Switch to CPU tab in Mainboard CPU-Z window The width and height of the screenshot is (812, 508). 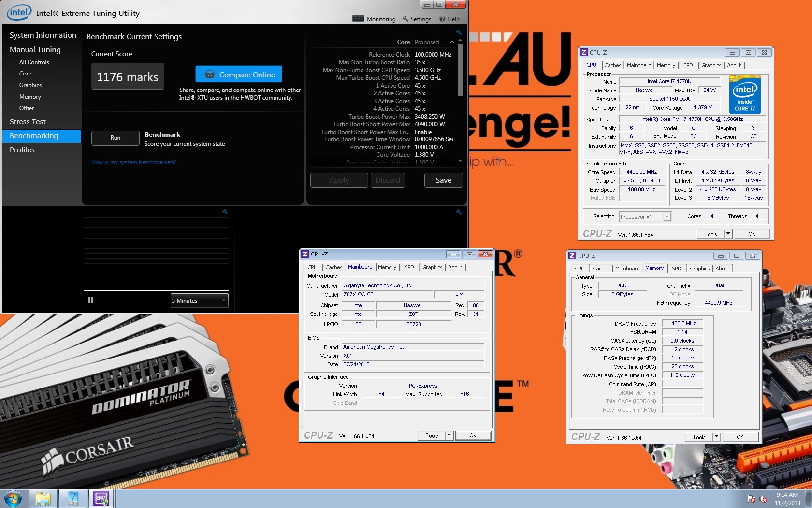click(312, 267)
